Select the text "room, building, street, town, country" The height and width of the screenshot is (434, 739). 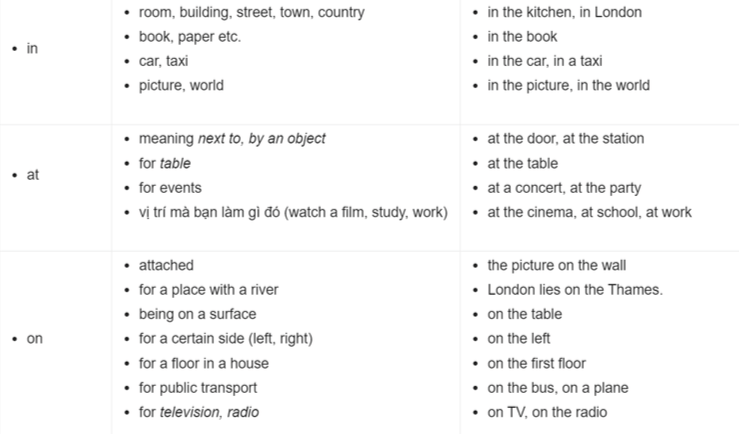click(x=251, y=13)
